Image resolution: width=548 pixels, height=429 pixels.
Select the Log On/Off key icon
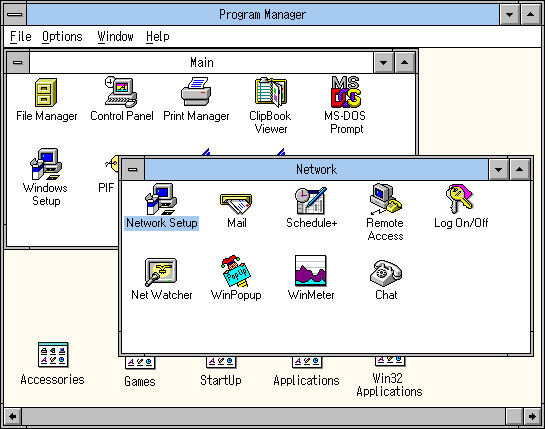(x=459, y=198)
